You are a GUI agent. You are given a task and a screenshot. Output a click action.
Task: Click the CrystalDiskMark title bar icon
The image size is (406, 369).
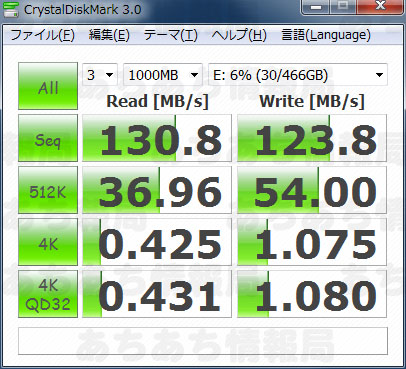tap(11, 9)
